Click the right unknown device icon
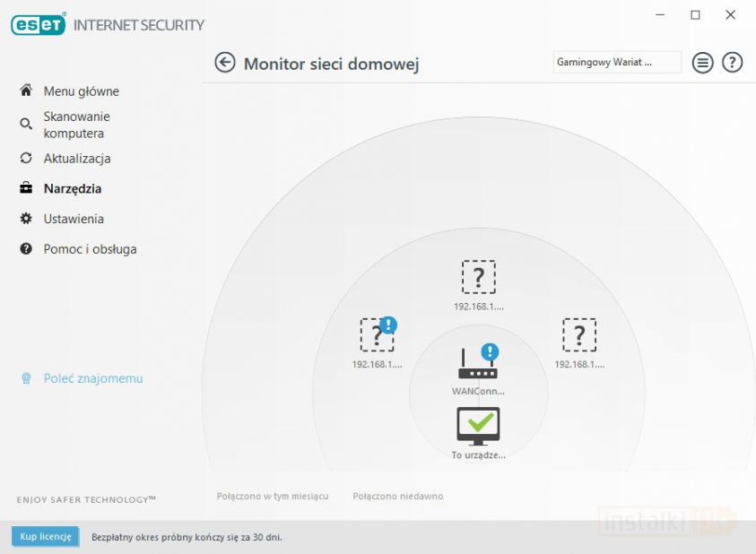This screenshot has width=756, height=554. click(x=579, y=335)
